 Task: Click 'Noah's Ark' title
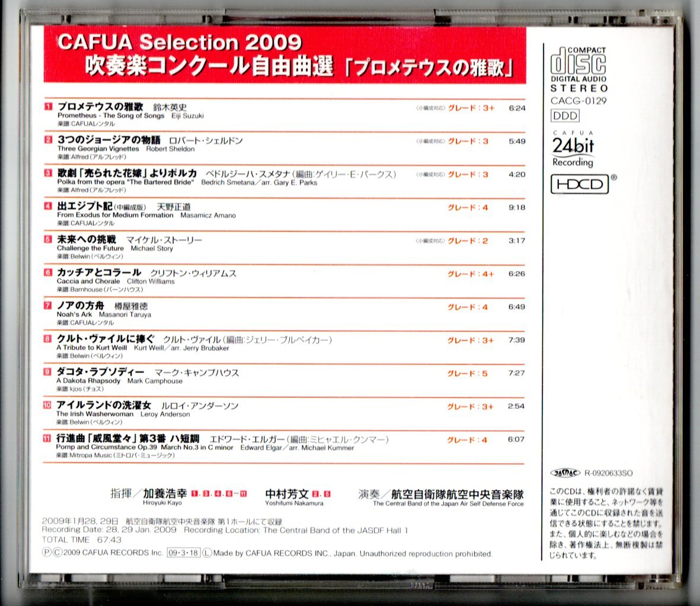[x=74, y=314]
